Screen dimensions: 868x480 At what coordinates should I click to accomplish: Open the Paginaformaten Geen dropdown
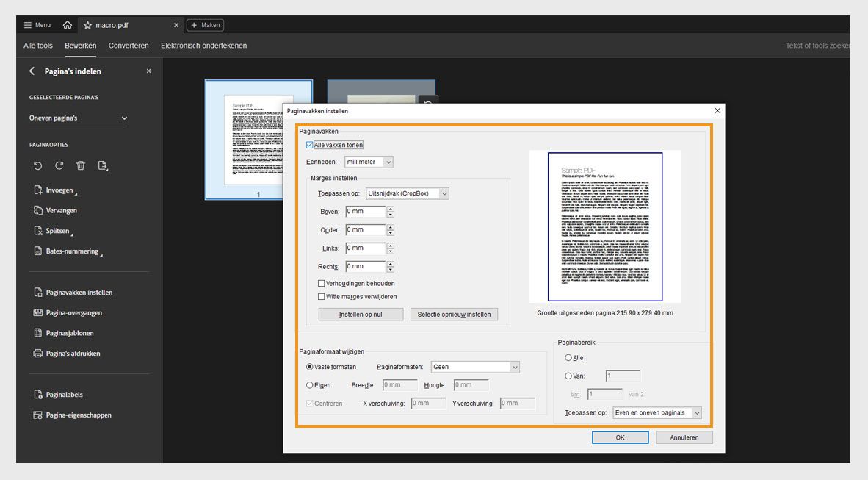pyautogui.click(x=476, y=367)
